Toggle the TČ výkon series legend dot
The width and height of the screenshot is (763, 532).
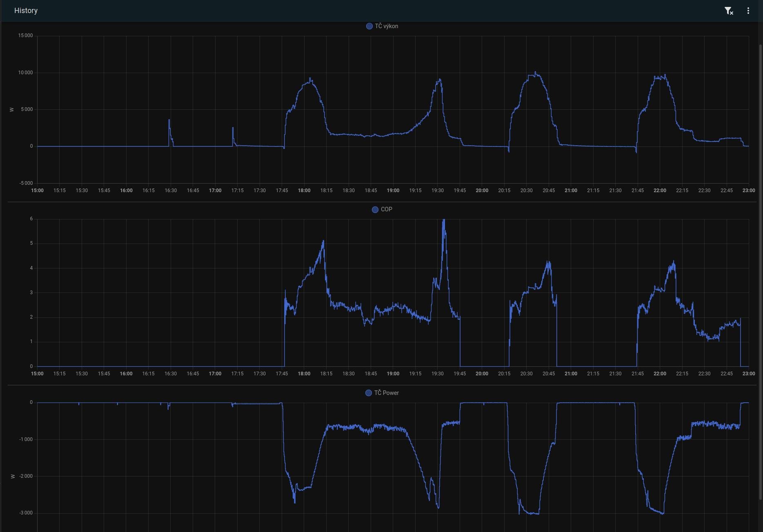[369, 26]
